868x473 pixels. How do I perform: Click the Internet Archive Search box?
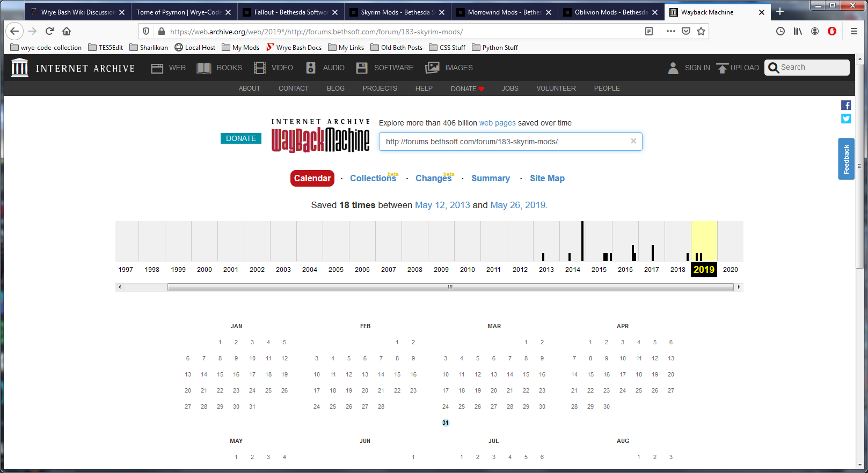[807, 68]
